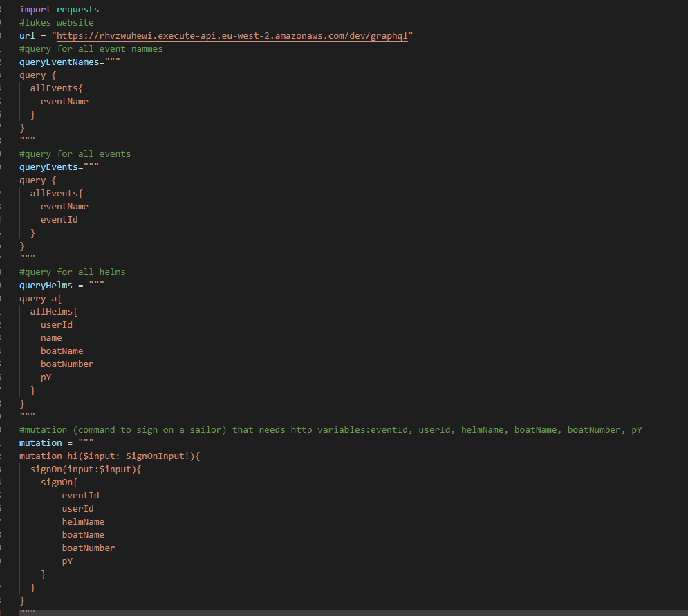
Task: Select the '#lukes website' comment
Action: [57, 22]
